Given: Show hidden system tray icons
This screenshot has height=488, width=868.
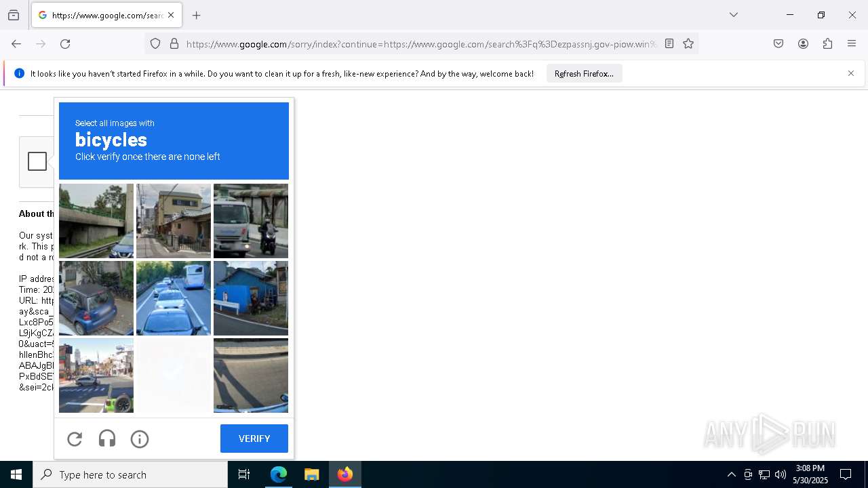Looking at the screenshot, I should (731, 474).
